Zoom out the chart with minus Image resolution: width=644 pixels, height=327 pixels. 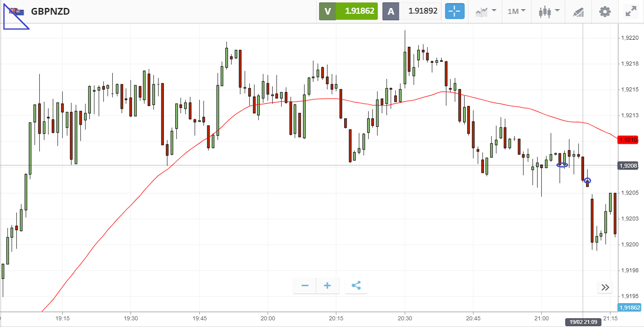coord(305,286)
